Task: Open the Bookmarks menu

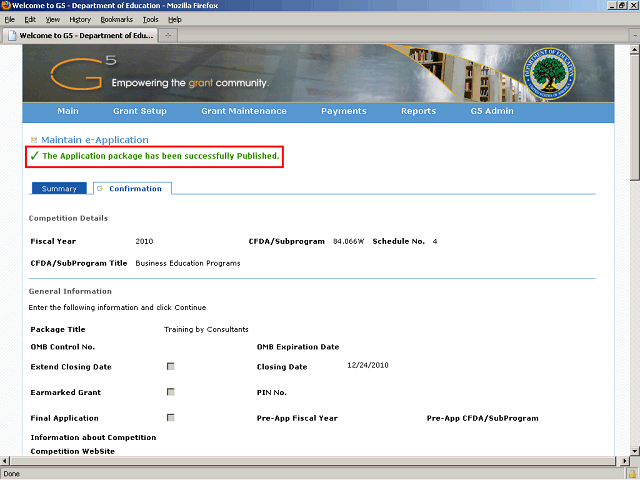Action: click(x=117, y=20)
